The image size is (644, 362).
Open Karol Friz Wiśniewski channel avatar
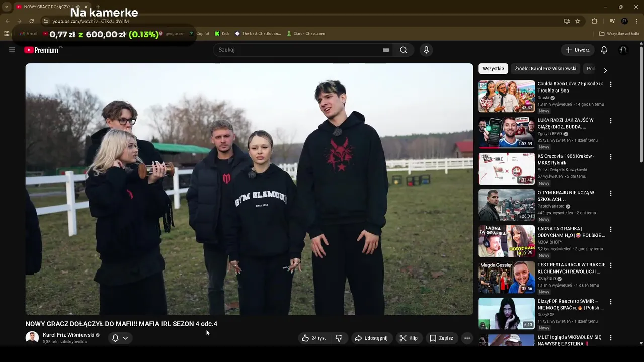(32, 338)
